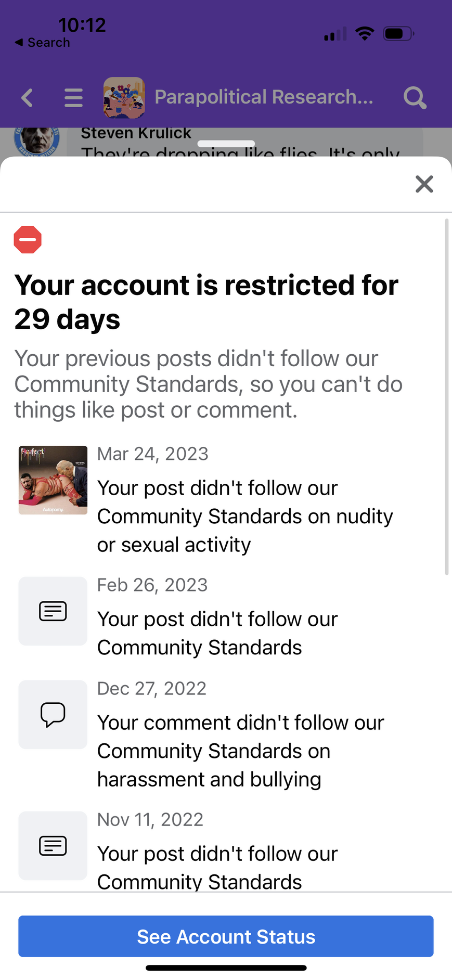This screenshot has height=980, width=452.
Task: Tap the Parapolitical Research group title
Action: click(264, 97)
